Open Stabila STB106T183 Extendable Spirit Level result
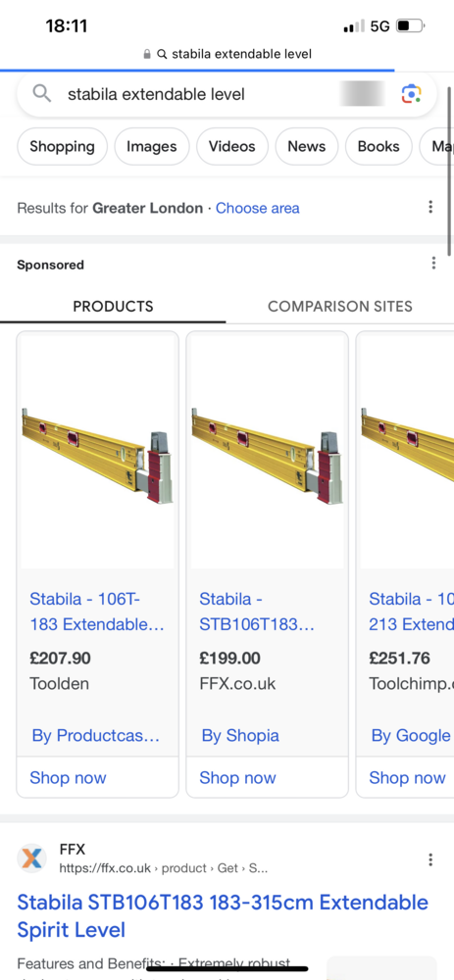This screenshot has width=454, height=980. (223, 916)
